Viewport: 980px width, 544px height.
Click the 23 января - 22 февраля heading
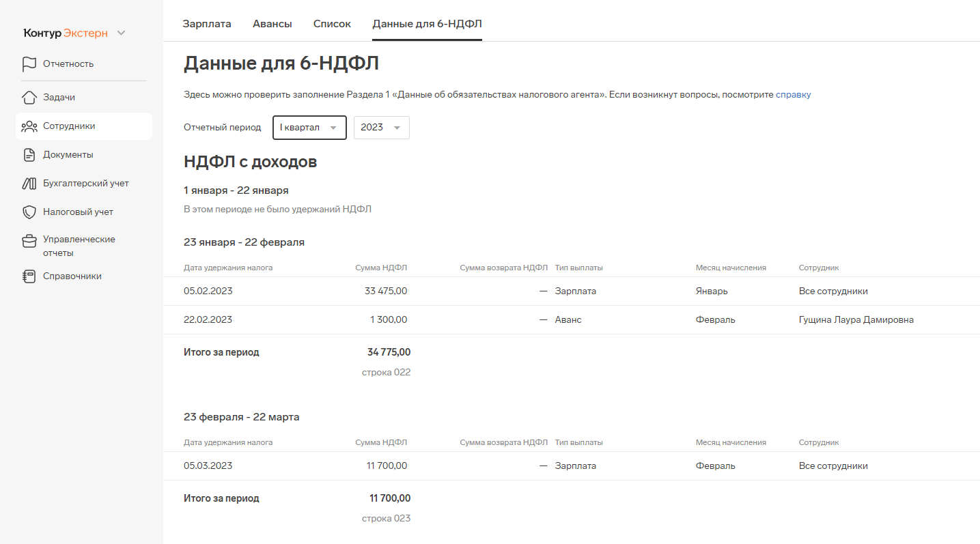[x=244, y=242]
